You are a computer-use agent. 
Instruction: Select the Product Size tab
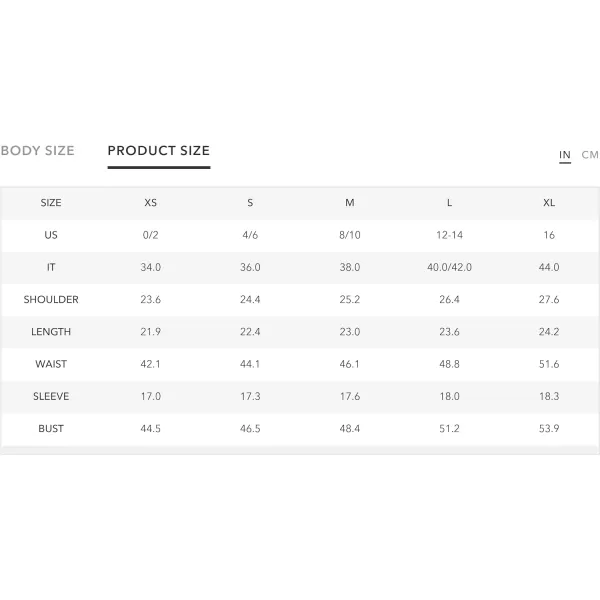tap(159, 151)
